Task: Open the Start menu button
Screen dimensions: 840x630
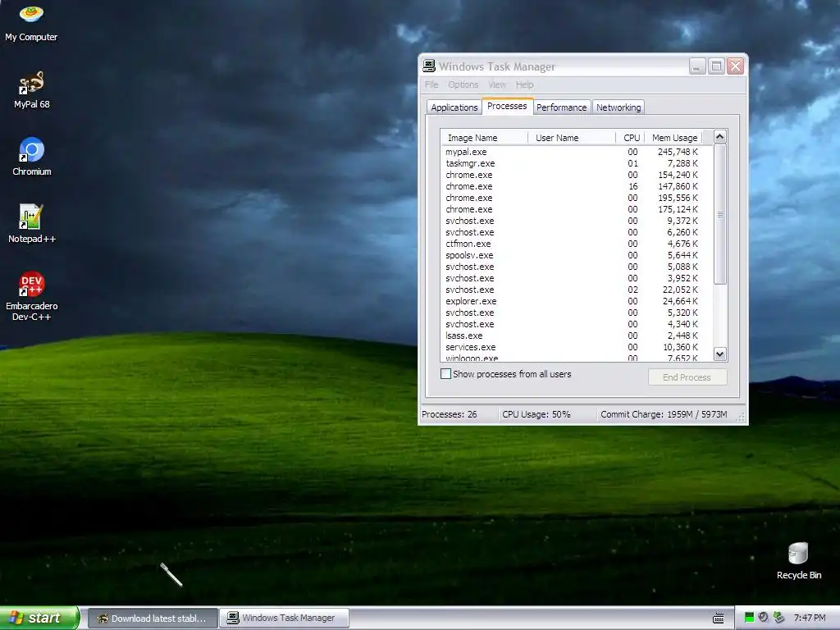Action: coord(39,618)
